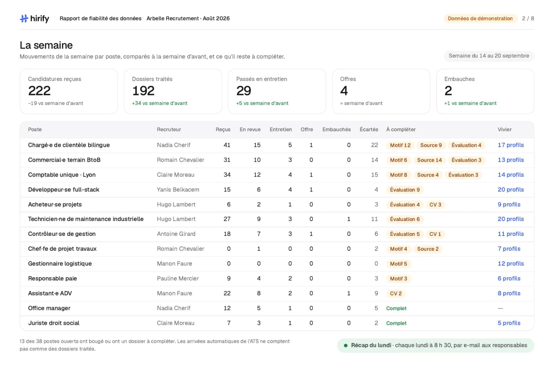Select the Chargé·e de clientèle bilingue row title
This screenshot has height=392, width=554.
[x=69, y=145]
